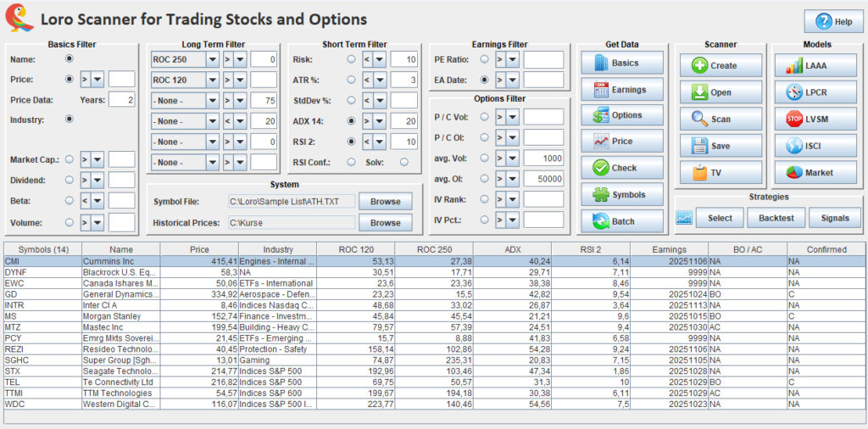The image size is (868, 429).
Task: Click the avg. Vol input field
Action: tap(543, 158)
